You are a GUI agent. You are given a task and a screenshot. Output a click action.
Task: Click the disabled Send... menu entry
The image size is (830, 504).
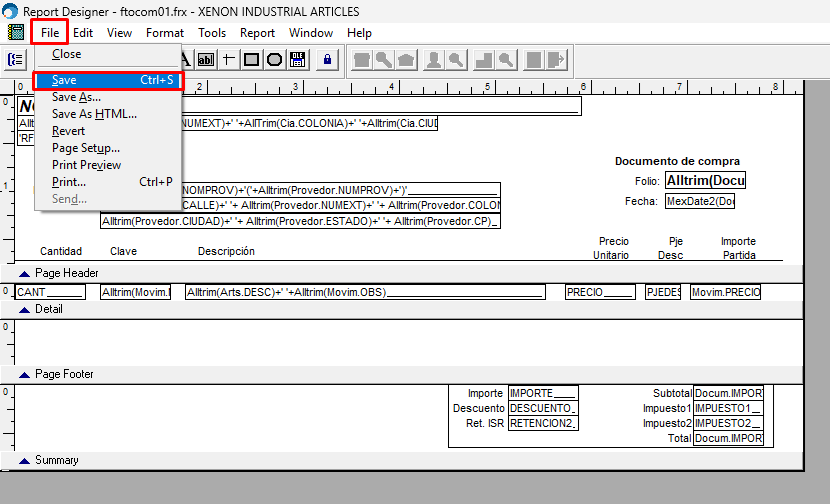tap(108, 199)
